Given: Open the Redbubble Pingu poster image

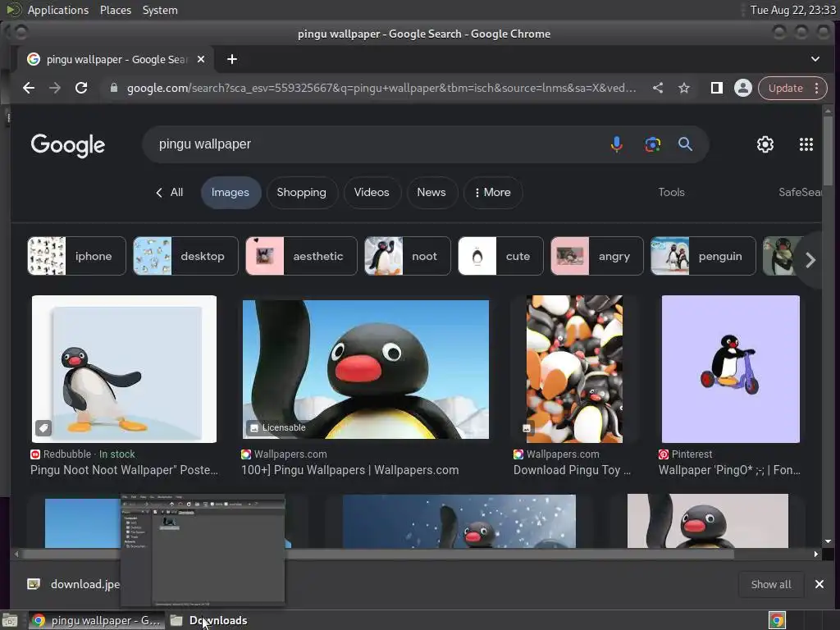Looking at the screenshot, I should (125, 369).
